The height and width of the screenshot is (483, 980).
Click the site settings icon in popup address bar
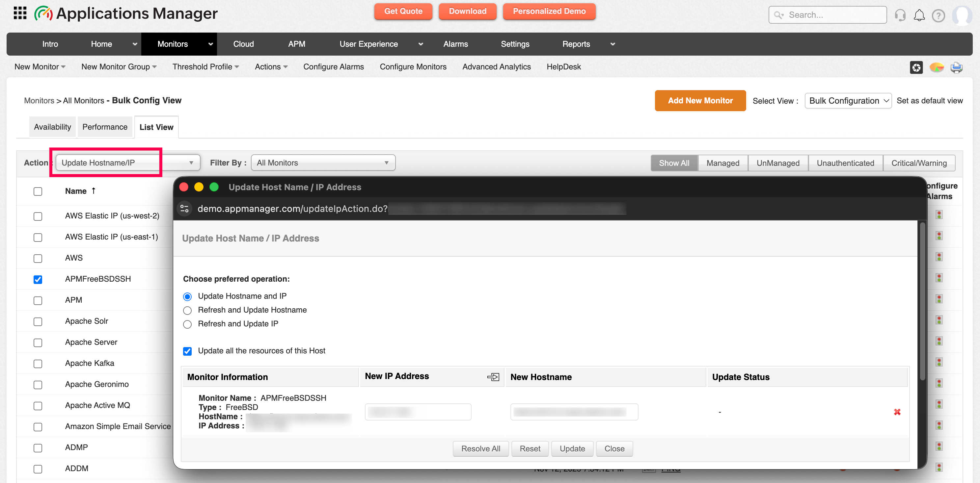coord(184,209)
